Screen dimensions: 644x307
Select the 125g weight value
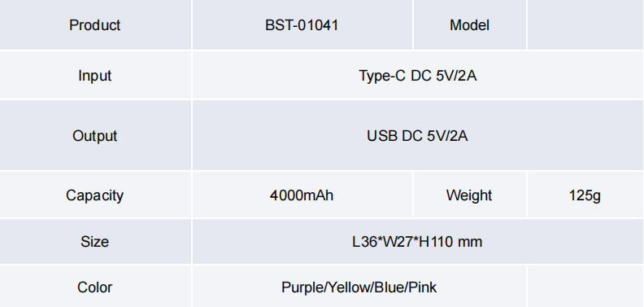[x=585, y=195]
